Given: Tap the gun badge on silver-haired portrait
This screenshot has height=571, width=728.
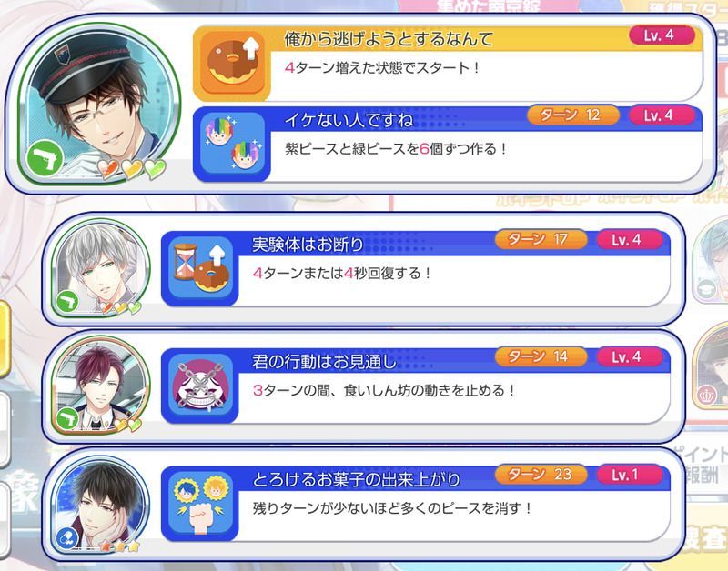Looking at the screenshot, I should point(67,301).
